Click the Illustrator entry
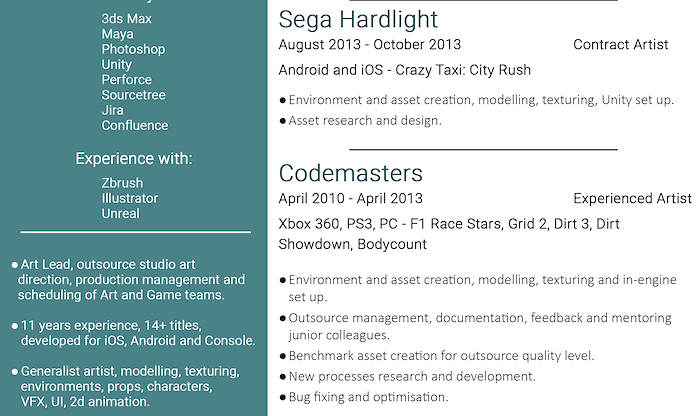Image resolution: width=700 pixels, height=416 pixels. (129, 198)
